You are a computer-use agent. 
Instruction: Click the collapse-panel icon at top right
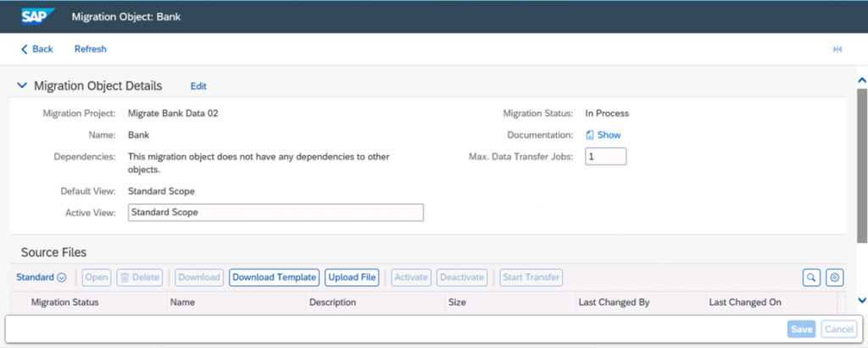click(x=837, y=49)
